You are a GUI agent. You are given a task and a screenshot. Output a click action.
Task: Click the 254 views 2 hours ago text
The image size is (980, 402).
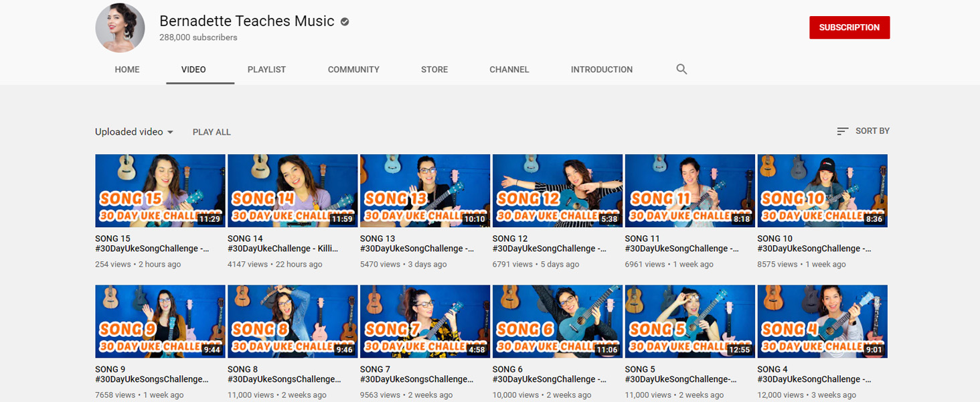point(138,265)
